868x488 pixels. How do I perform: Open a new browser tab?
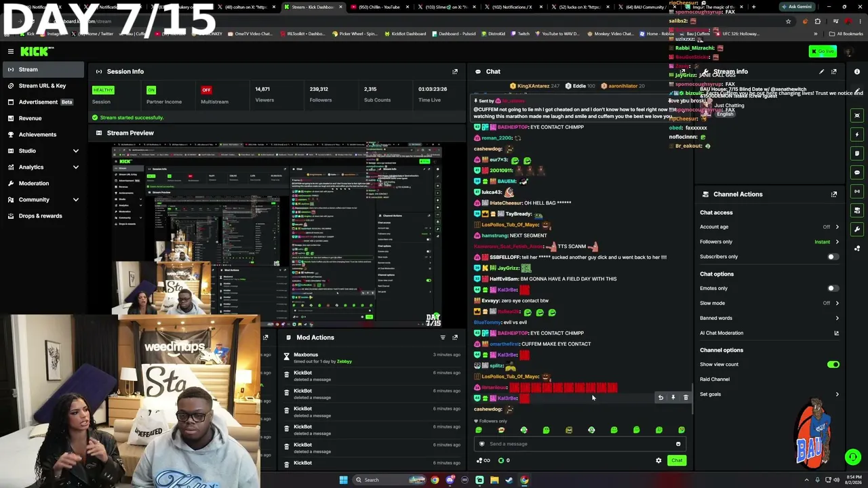click(x=753, y=7)
